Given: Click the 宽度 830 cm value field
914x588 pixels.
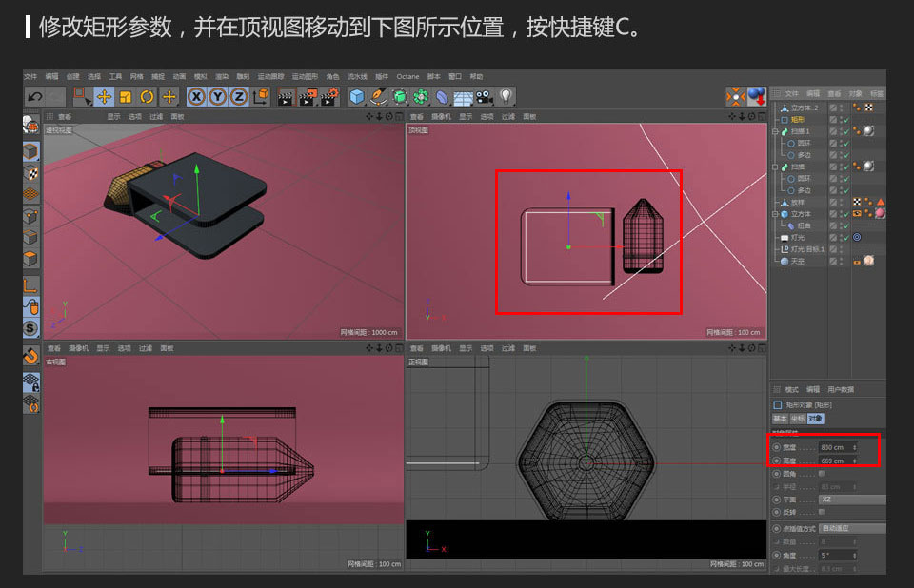Looking at the screenshot, I should point(838,449).
